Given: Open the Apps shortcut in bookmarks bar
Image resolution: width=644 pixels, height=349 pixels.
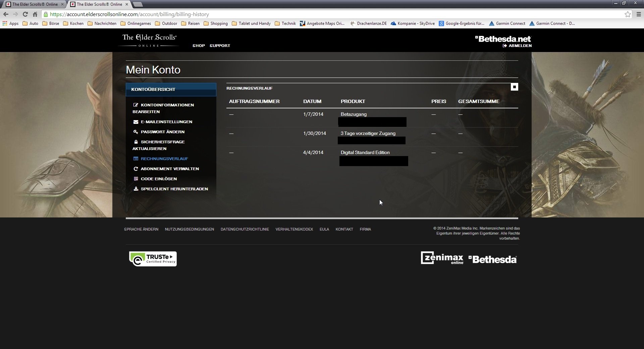Looking at the screenshot, I should [x=10, y=23].
